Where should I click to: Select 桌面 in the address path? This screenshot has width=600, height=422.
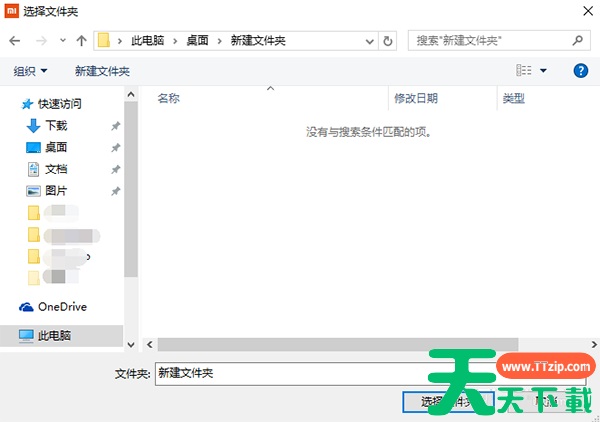click(x=197, y=40)
